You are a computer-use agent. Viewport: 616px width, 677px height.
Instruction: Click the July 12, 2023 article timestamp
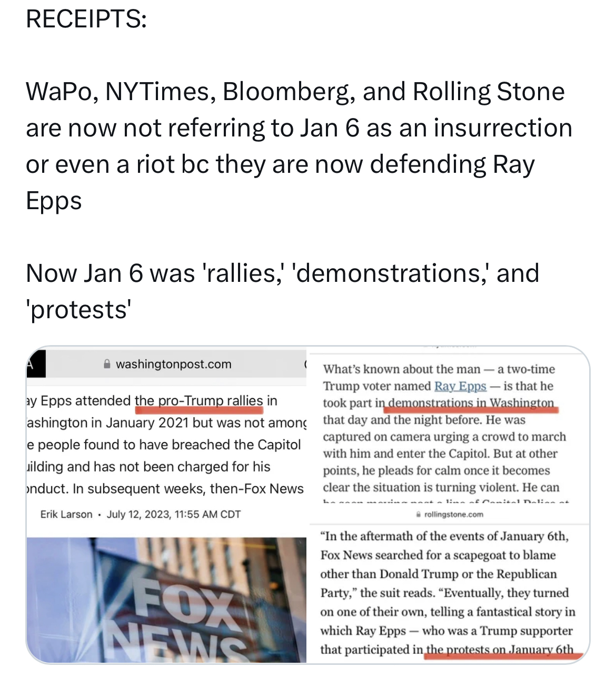click(174, 514)
